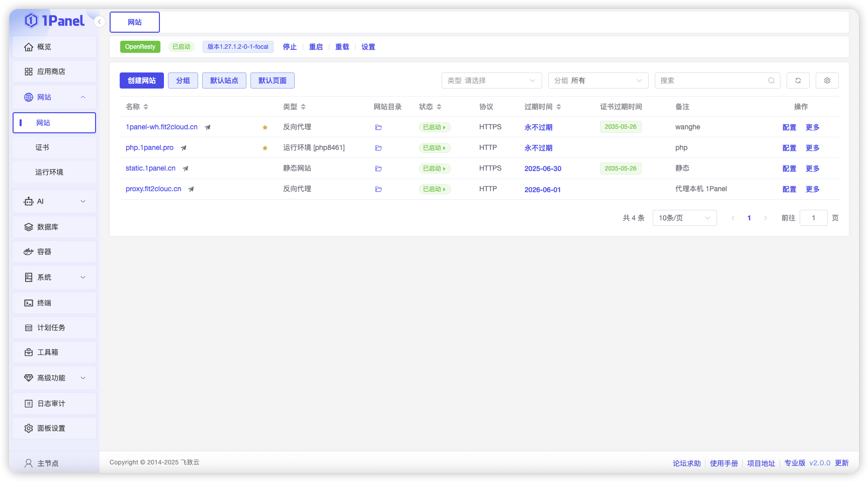This screenshot has width=868, height=482.
Task: Click the search input field above the table
Action: click(x=714, y=80)
